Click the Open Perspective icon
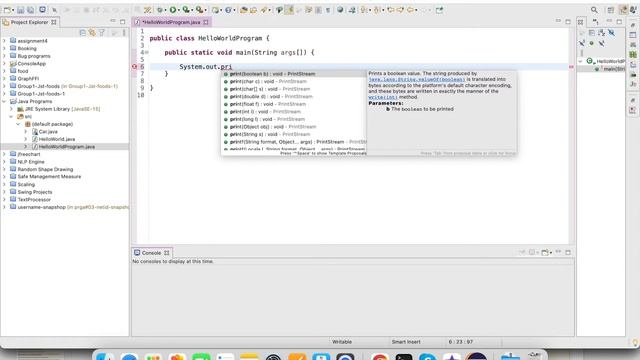 (611, 10)
